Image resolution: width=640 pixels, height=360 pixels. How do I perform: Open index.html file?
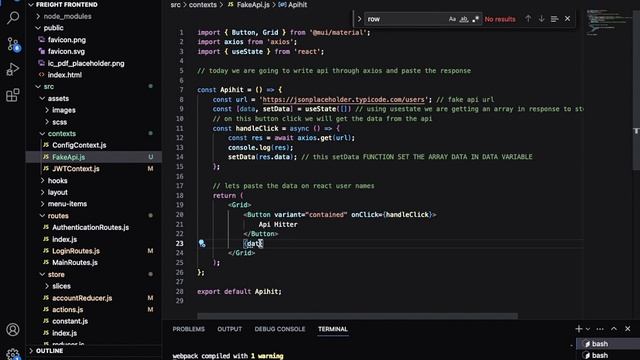click(x=64, y=75)
